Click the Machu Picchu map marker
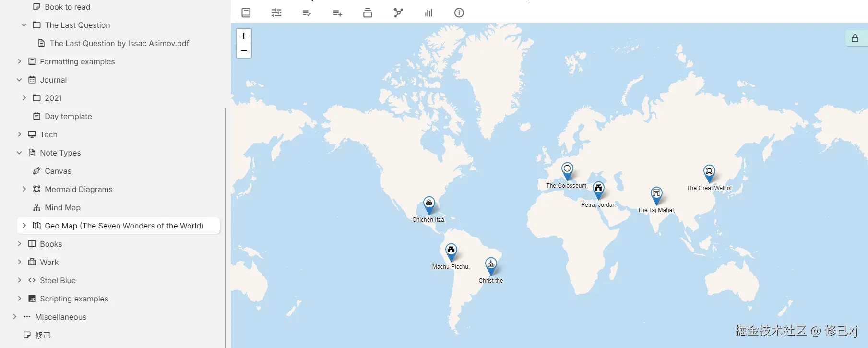Viewport: 868px width, 348px height. pos(451,252)
